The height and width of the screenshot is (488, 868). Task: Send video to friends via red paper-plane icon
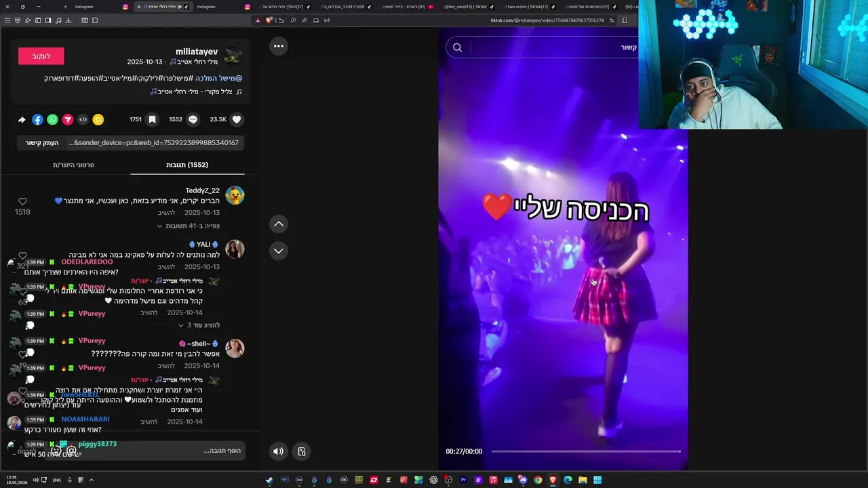[68, 119]
